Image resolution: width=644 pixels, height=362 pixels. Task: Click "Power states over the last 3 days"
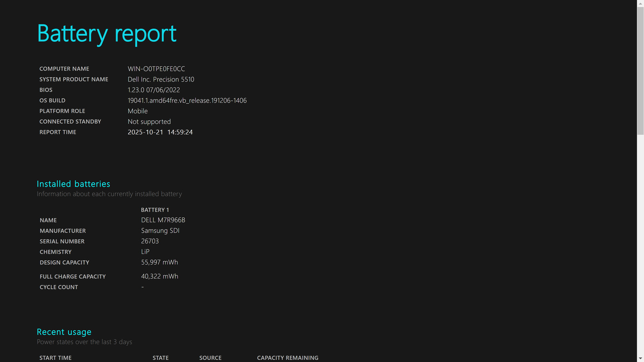85,342
